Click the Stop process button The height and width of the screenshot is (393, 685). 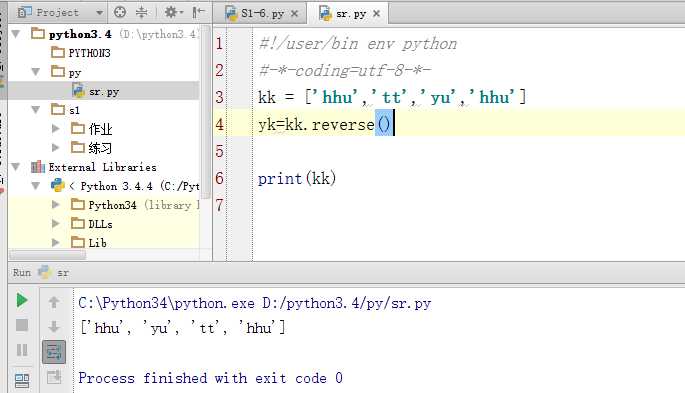coord(22,325)
